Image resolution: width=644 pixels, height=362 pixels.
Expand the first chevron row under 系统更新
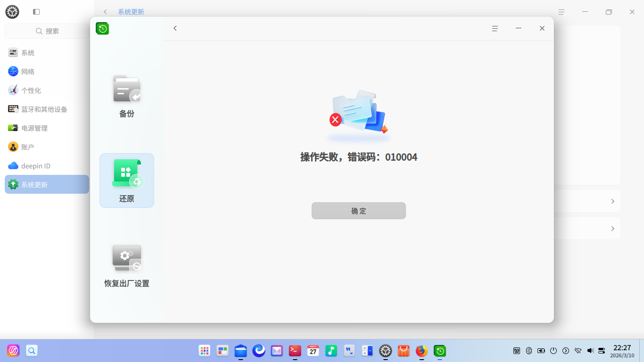pyautogui.click(x=612, y=201)
